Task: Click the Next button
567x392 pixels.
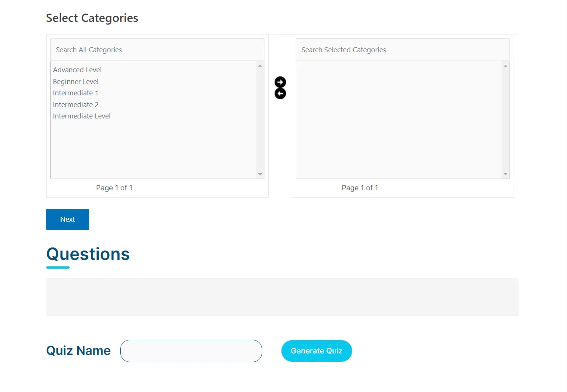Action: [x=67, y=219]
